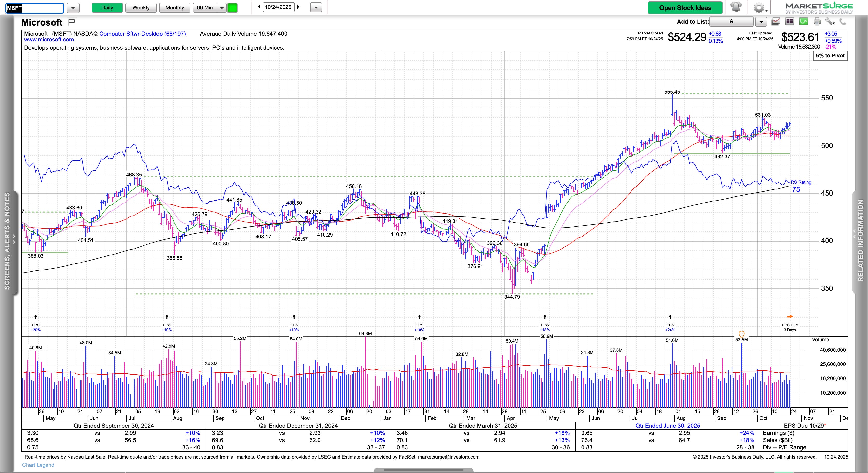
Task: Click the phone support icon
Action: pos(843,21)
